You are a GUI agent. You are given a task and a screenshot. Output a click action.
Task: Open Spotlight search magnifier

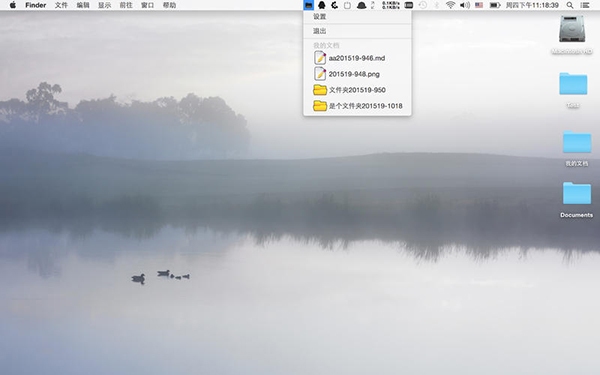tap(570, 5)
